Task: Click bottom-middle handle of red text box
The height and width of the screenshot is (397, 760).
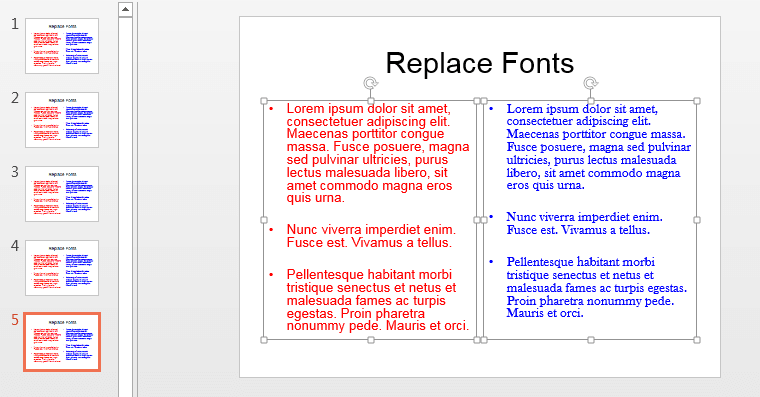Action: click(371, 340)
